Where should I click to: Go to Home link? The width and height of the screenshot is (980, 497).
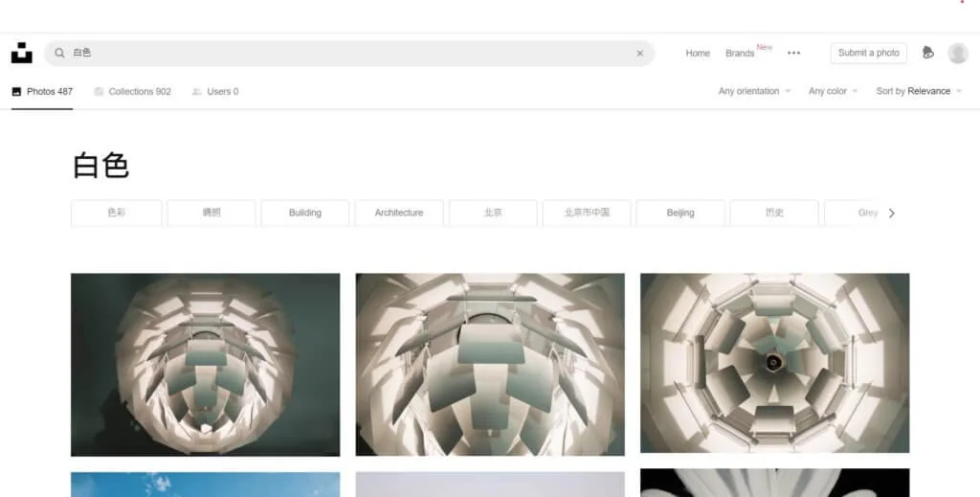pos(698,54)
